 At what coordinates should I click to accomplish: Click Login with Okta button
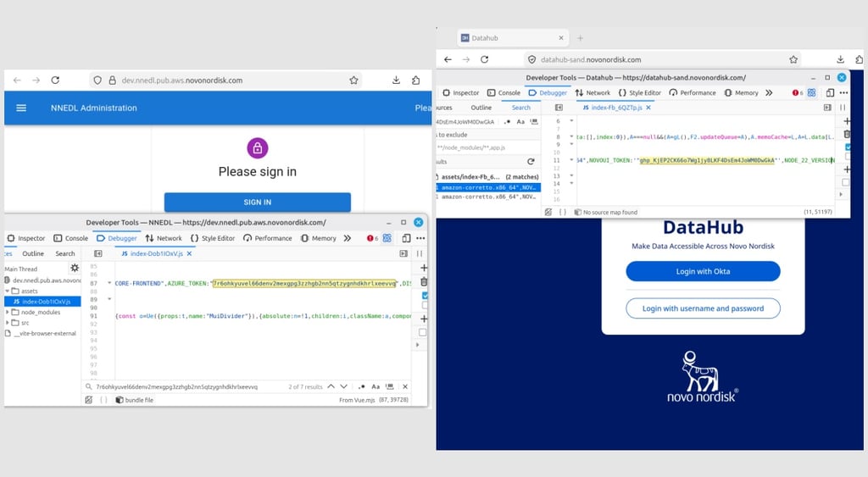pos(703,271)
